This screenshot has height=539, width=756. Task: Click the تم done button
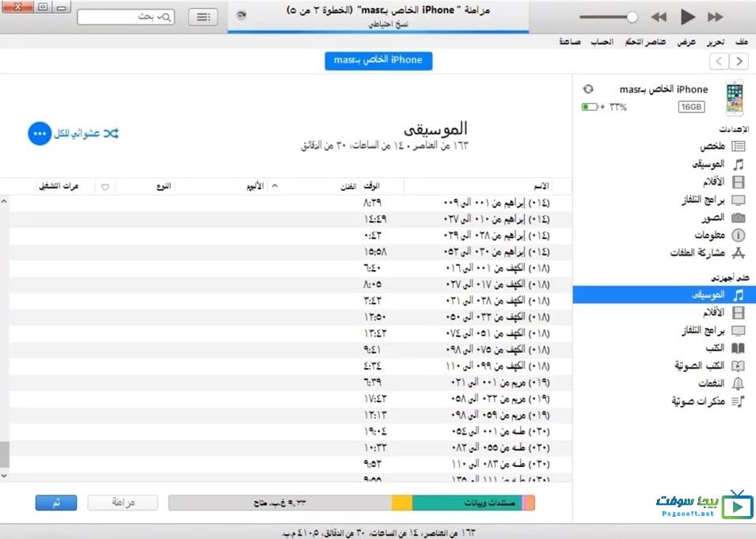point(56,503)
